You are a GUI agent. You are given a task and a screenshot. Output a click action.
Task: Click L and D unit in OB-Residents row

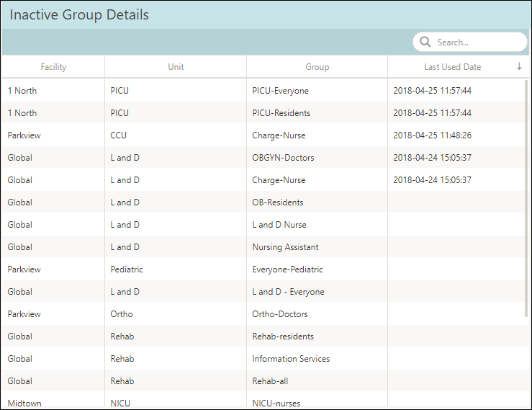(125, 202)
